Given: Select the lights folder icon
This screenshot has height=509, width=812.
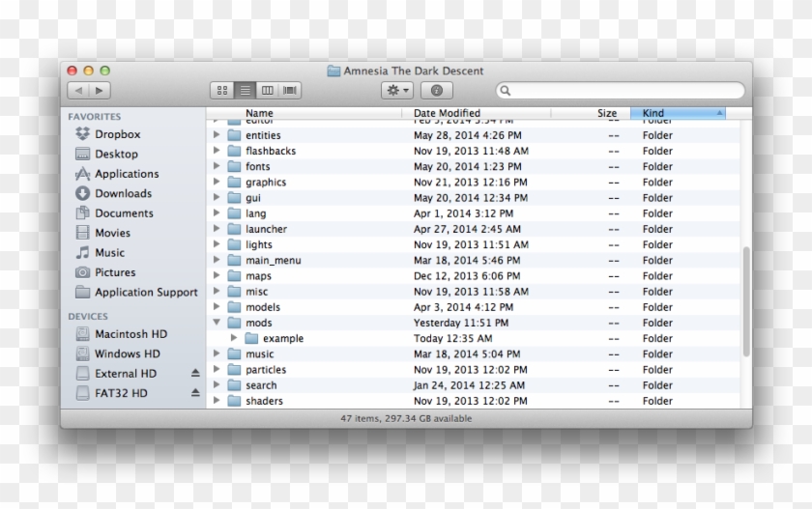Looking at the screenshot, I should coord(235,244).
